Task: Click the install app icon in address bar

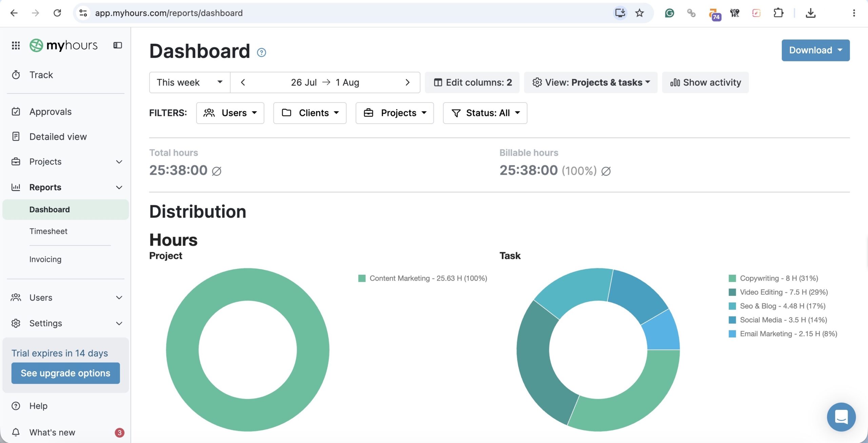Action: click(x=620, y=13)
